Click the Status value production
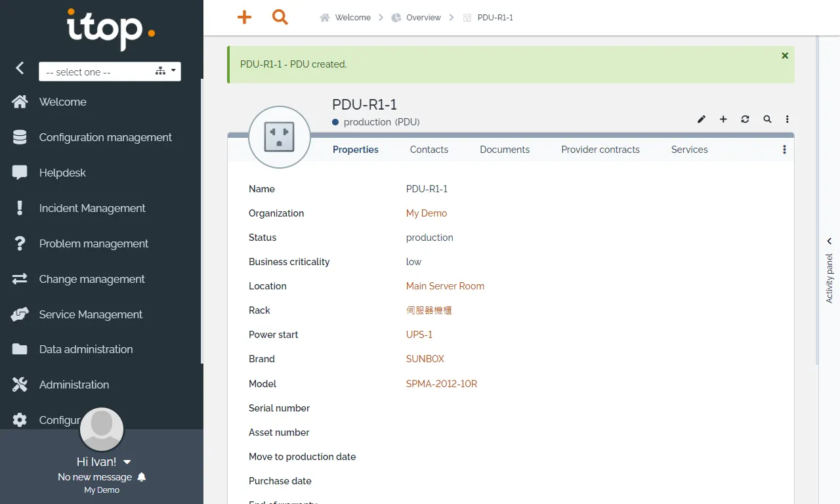 [x=430, y=238]
